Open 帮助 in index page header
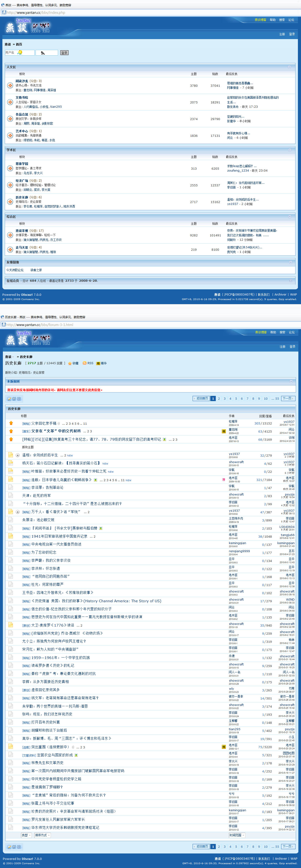Viewport: 301px width, 868px height. point(273,20)
